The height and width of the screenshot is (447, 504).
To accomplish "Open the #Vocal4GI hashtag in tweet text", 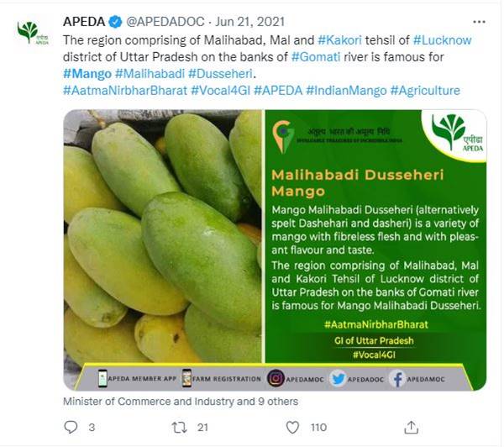I will tap(220, 90).
